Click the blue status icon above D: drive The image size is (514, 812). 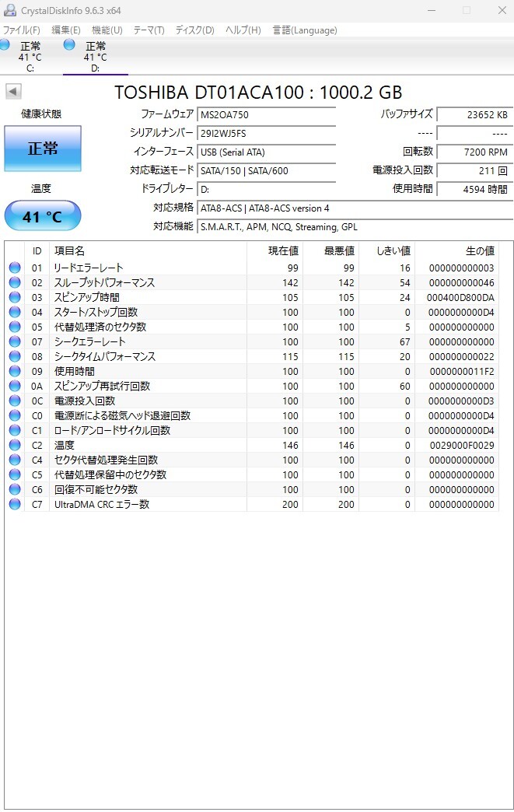69,44
